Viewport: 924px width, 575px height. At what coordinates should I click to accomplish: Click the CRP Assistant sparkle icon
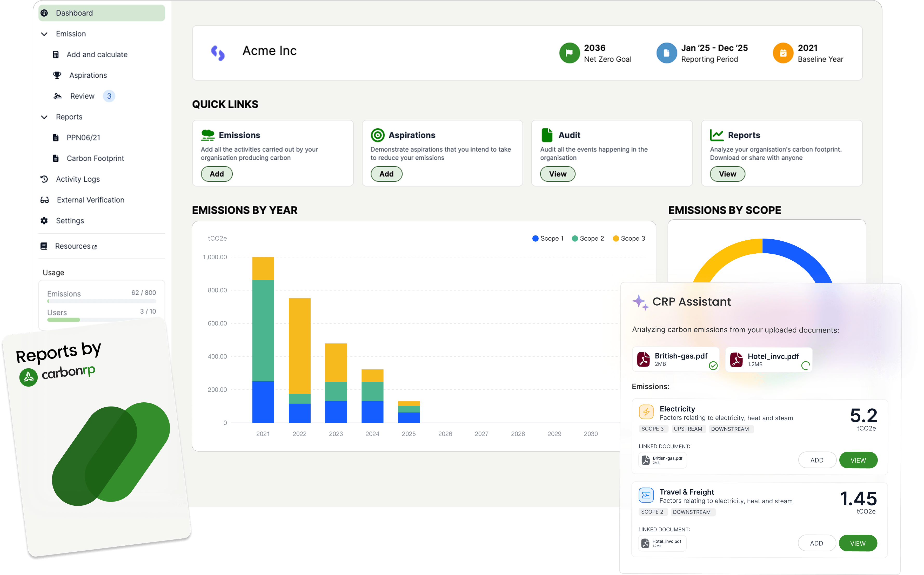[x=640, y=303]
